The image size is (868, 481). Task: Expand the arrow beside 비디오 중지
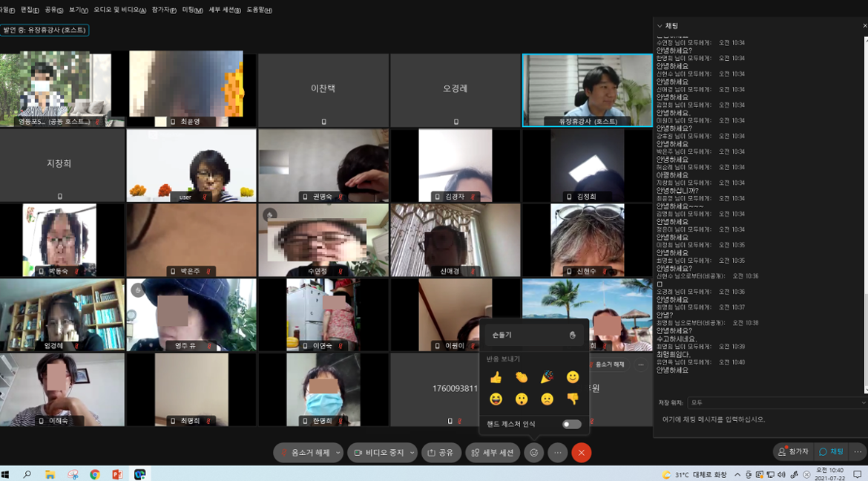[x=412, y=453]
